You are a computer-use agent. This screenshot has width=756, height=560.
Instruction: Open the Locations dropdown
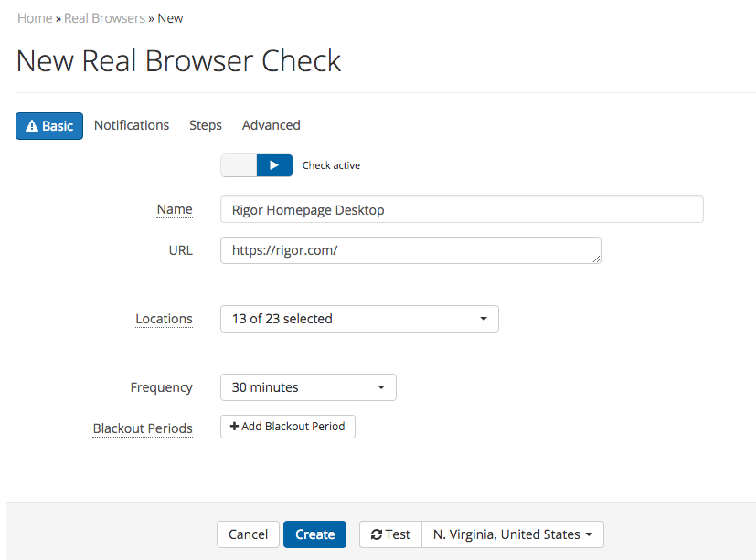(x=359, y=319)
